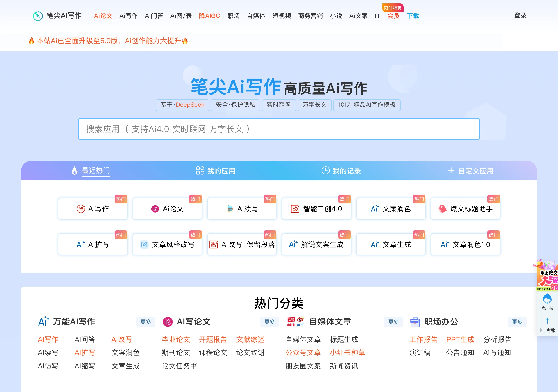The height and width of the screenshot is (392, 558).
Task: Click the 基于·DeepSeek tag
Action: [x=182, y=105]
